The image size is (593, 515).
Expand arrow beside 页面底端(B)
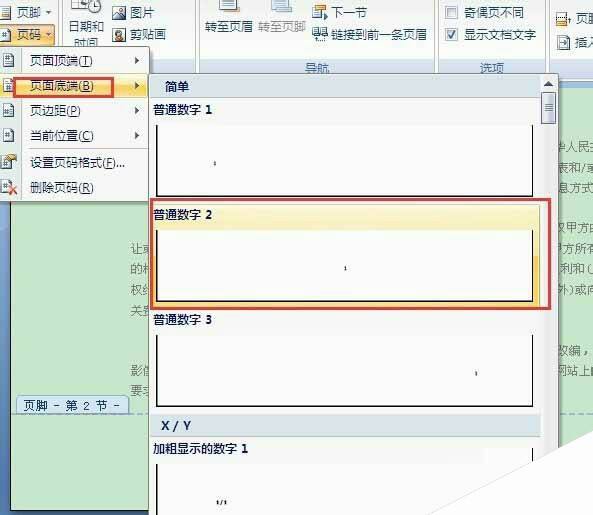(137, 86)
